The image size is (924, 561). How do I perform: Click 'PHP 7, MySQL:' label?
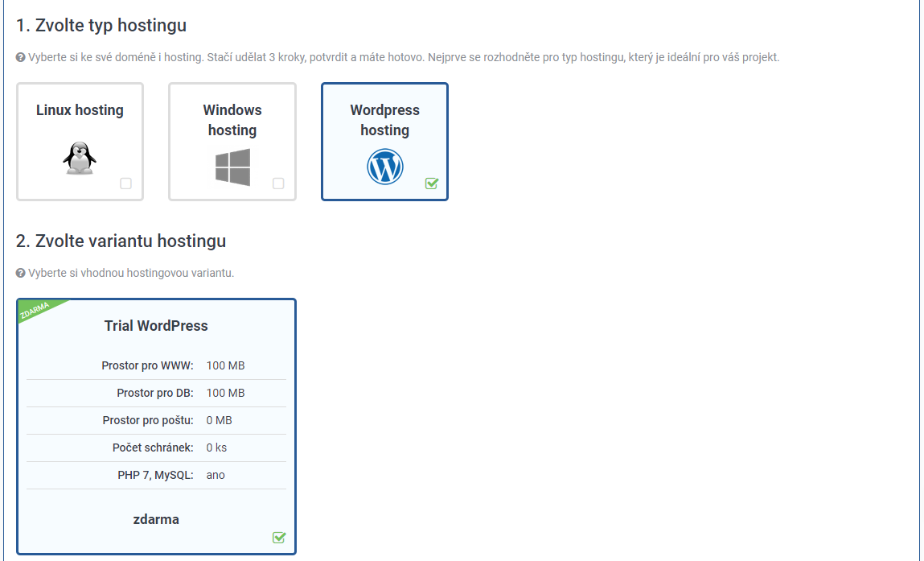point(155,476)
